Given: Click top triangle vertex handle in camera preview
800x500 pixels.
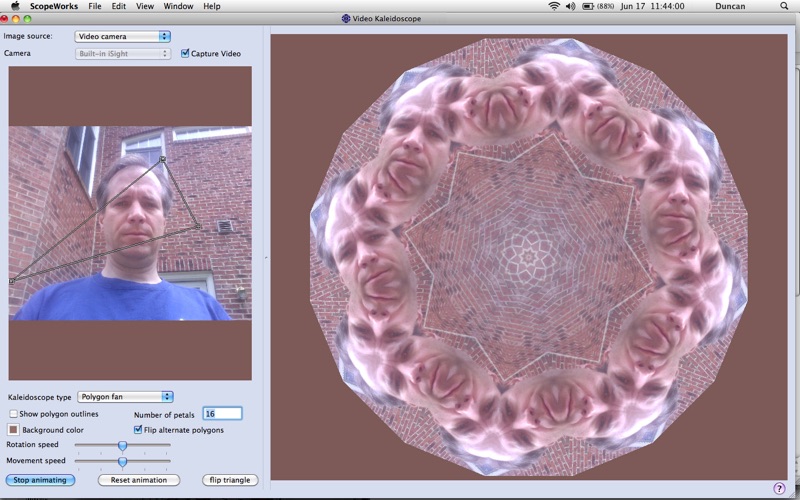Looking at the screenshot, I should point(162,158).
